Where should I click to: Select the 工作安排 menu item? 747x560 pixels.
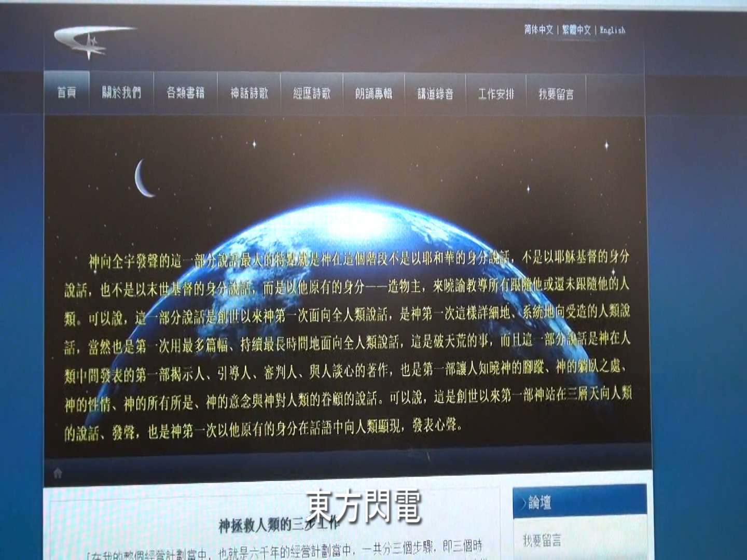[x=496, y=94]
